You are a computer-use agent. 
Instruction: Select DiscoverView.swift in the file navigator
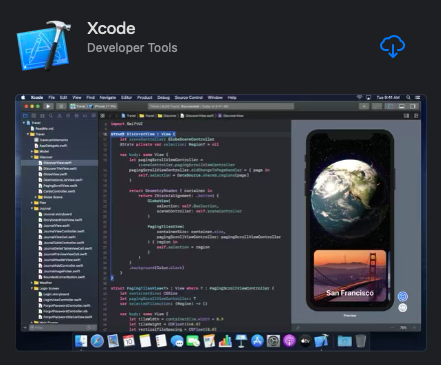click(x=57, y=163)
